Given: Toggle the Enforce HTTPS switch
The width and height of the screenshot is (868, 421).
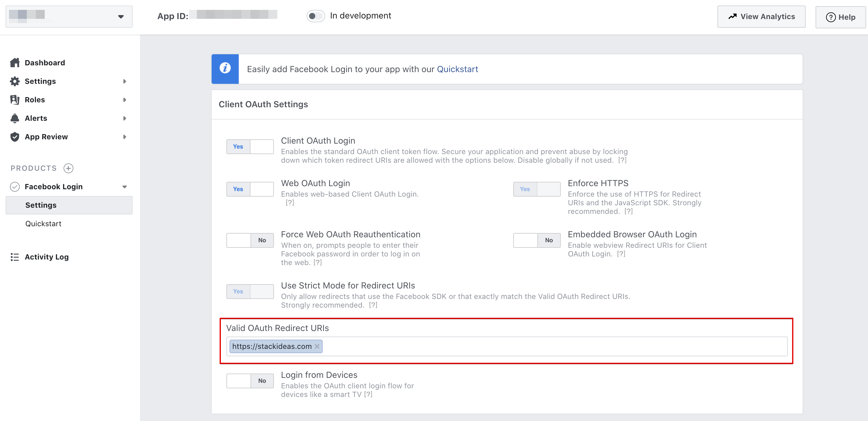Looking at the screenshot, I should click(537, 189).
